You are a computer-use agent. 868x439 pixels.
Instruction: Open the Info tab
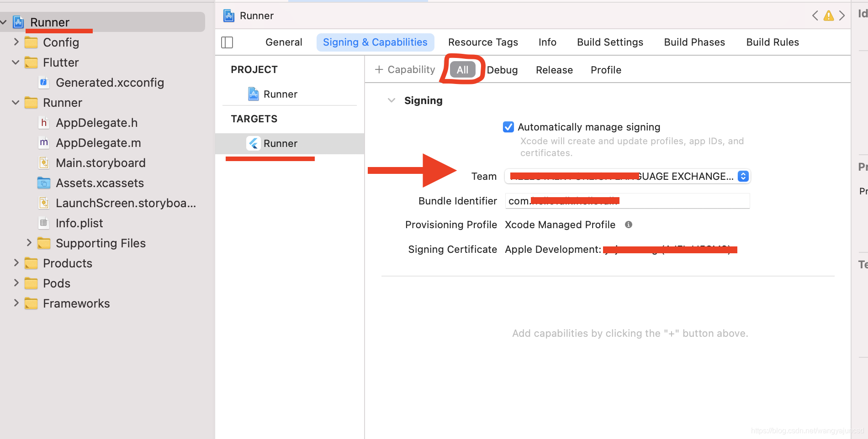[x=547, y=42]
